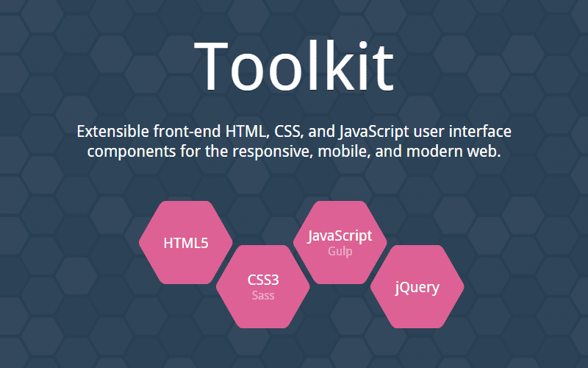Screen dimensions: 588x368
Task: Click the HTML5 pink hexagon
Action: [x=186, y=243]
